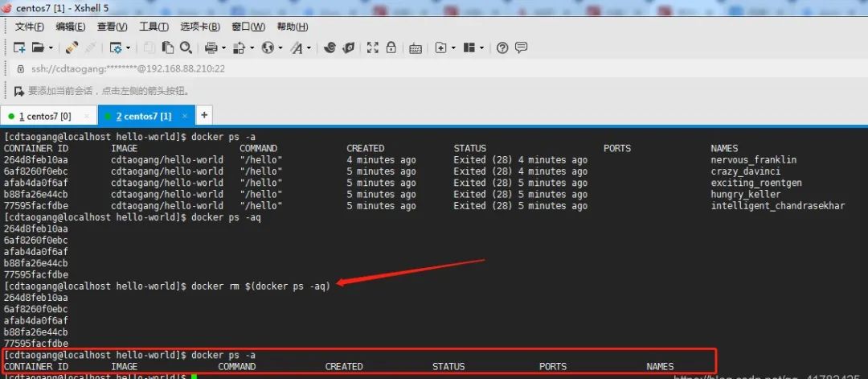
Task: Click the Open session folder icon
Action: [x=38, y=47]
